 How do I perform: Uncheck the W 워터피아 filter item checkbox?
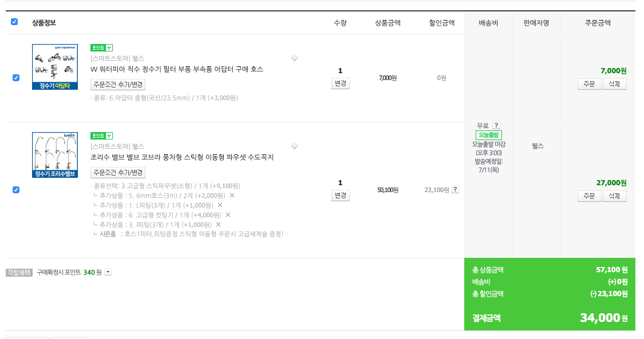tap(16, 78)
